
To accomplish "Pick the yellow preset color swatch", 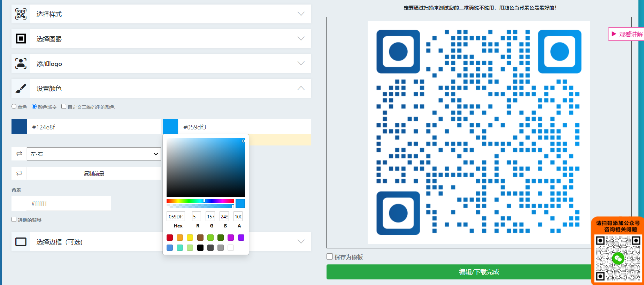I will pos(190,238).
